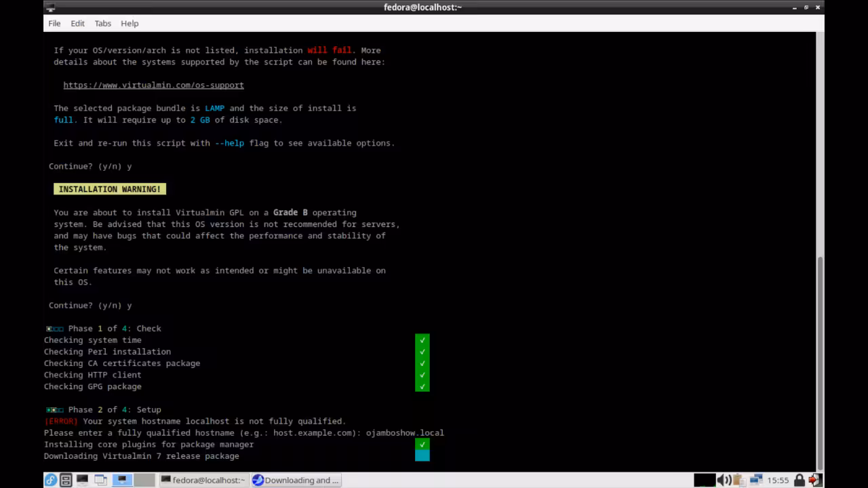Image resolution: width=868 pixels, height=488 pixels.
Task: Lock the screen with padlock icon
Action: [800, 480]
